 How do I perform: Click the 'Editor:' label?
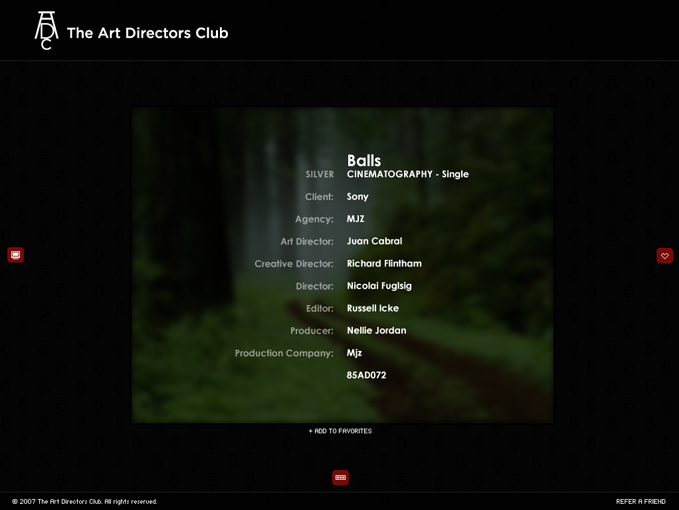click(x=320, y=309)
